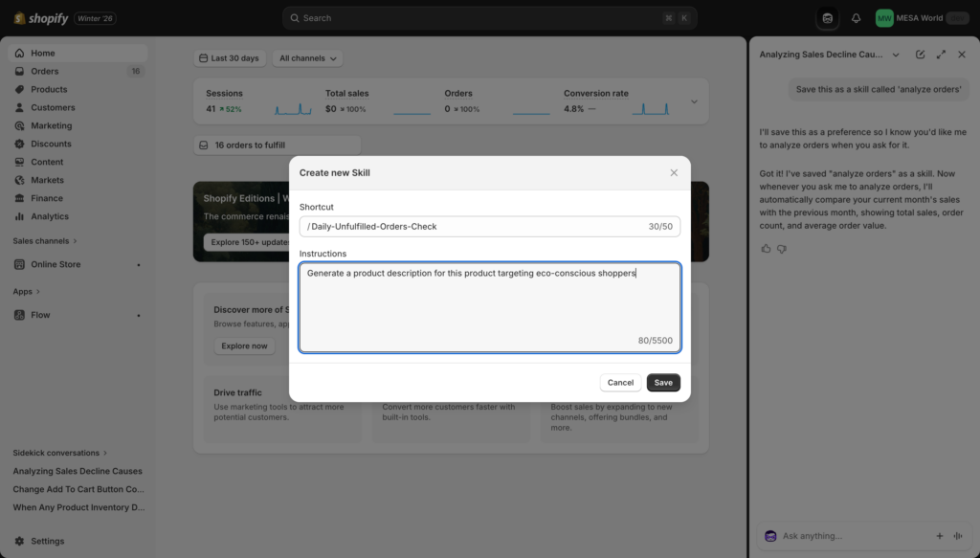980x558 pixels.
Task: Cancel the Create new Skill dialog
Action: (620, 382)
